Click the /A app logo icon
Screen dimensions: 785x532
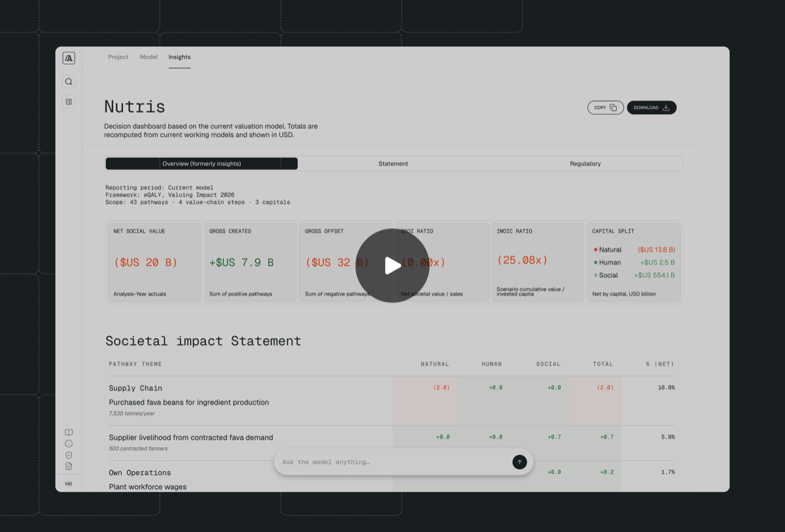(69, 58)
